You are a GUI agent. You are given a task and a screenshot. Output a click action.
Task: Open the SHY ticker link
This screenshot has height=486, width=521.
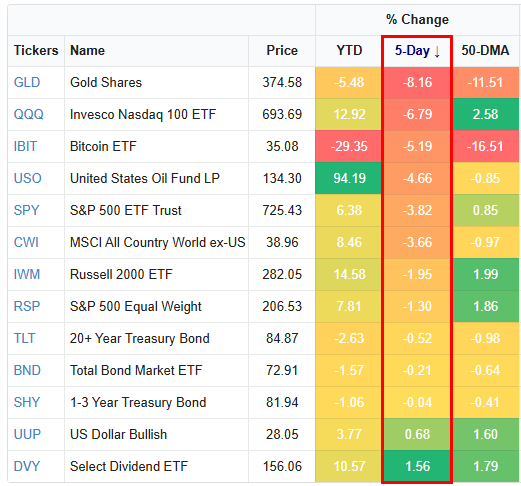[27, 402]
